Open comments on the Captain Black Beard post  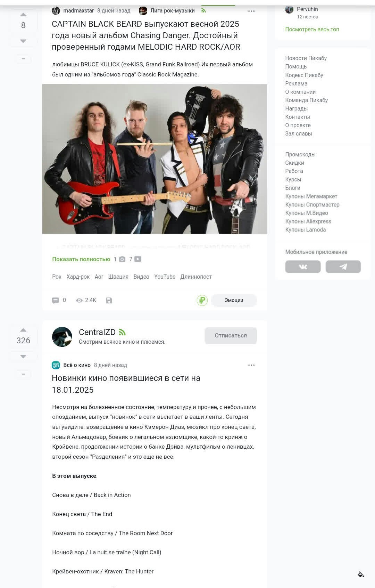[59, 300]
